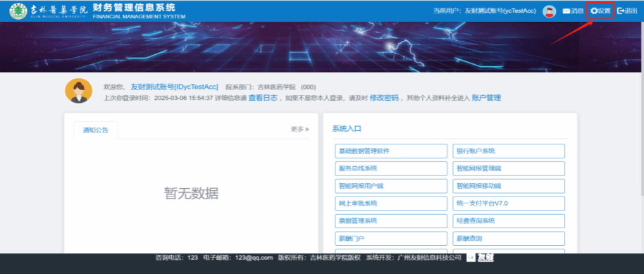The width and height of the screenshot is (644, 274).
Task: Click the Jilin Medical University logo
Action: 49,11
